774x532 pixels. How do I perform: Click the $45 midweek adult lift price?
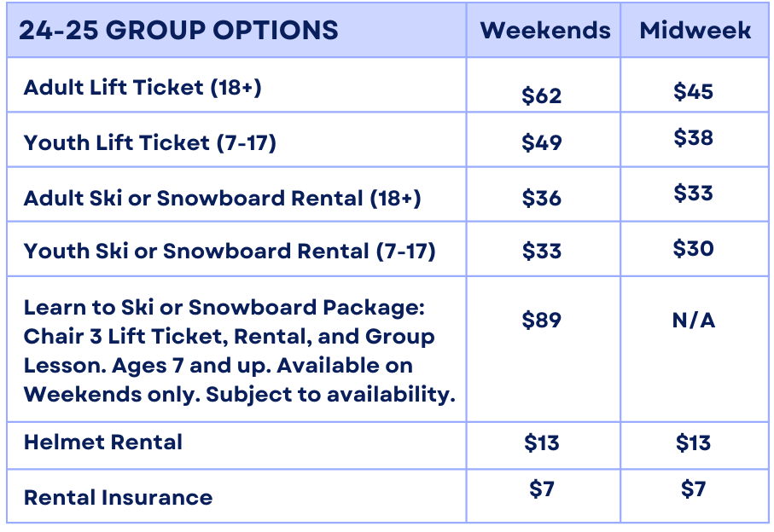click(x=693, y=91)
